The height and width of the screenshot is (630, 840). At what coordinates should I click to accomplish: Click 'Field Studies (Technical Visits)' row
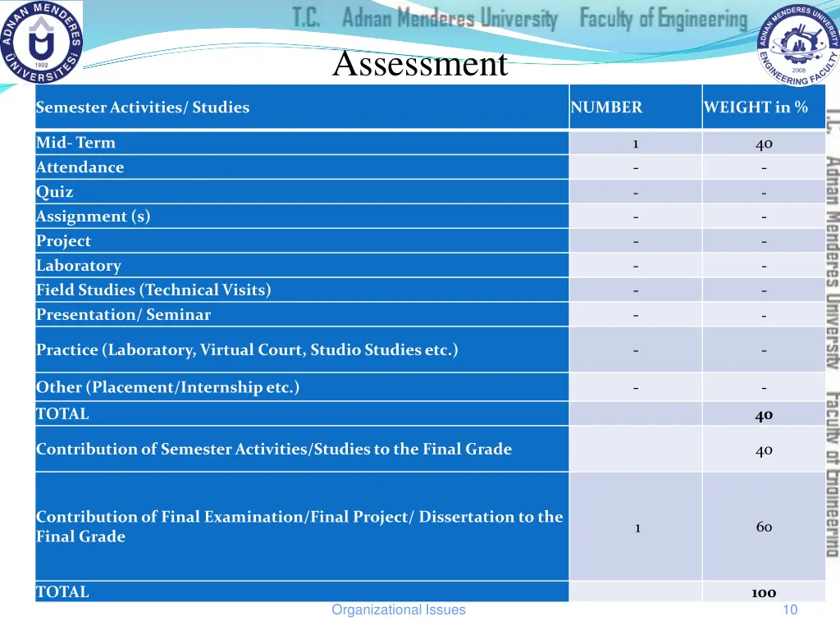click(302, 290)
